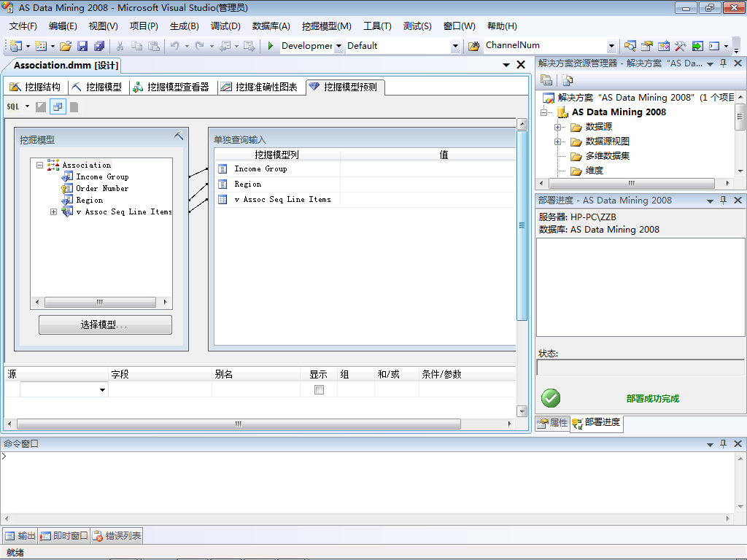747x560 pixels.
Task: Switch to the 属性 panel tab
Action: [x=553, y=422]
